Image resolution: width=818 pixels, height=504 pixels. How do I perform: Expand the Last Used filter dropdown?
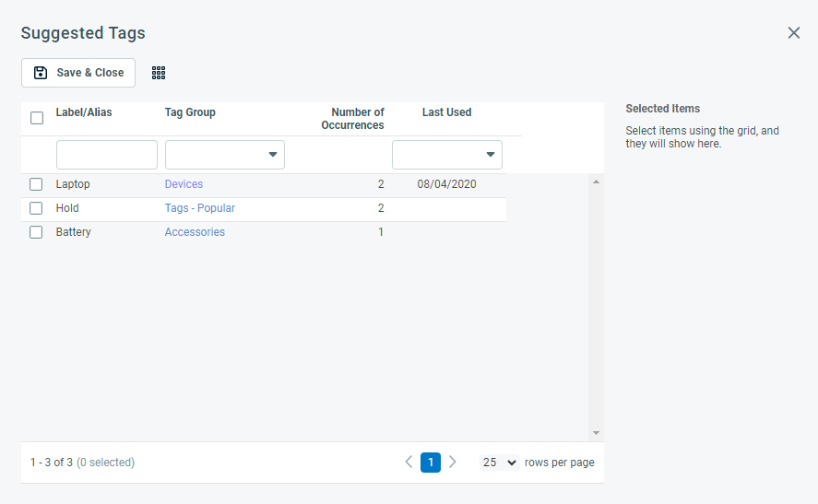447,155
